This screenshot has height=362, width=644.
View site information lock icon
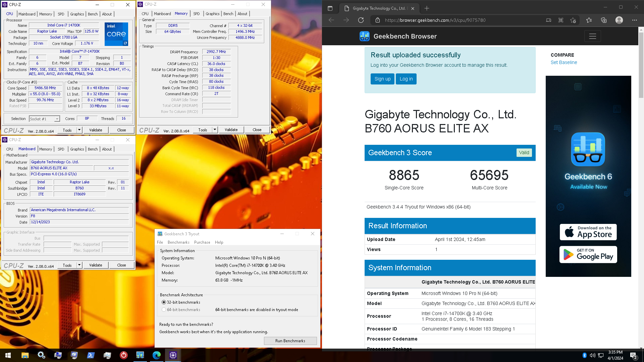[378, 20]
